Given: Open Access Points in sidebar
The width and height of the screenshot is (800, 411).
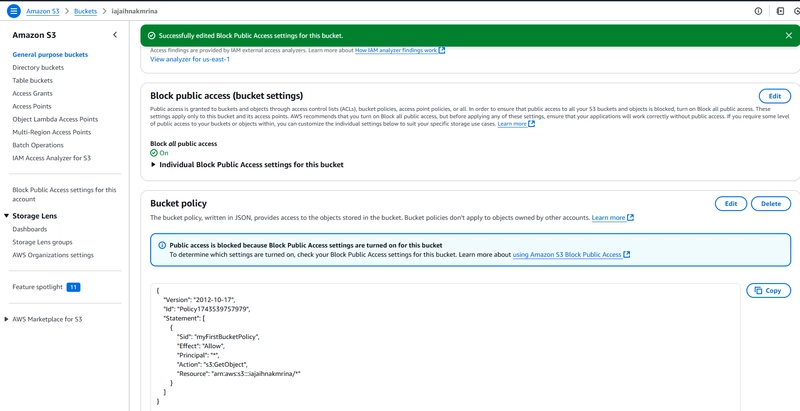Looking at the screenshot, I should coord(32,106).
